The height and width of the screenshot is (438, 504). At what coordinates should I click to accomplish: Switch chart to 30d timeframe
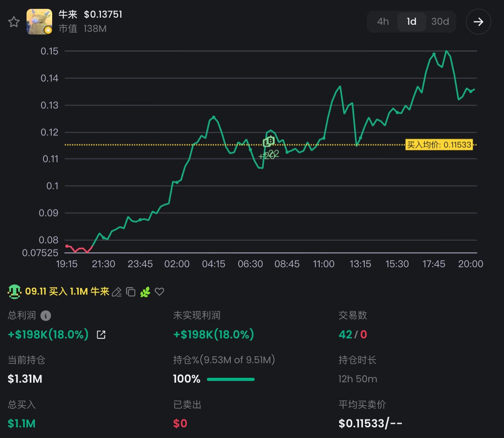coord(440,22)
